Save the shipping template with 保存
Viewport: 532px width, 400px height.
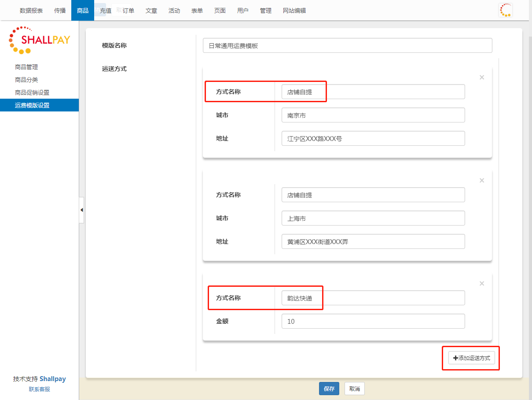tap(329, 389)
